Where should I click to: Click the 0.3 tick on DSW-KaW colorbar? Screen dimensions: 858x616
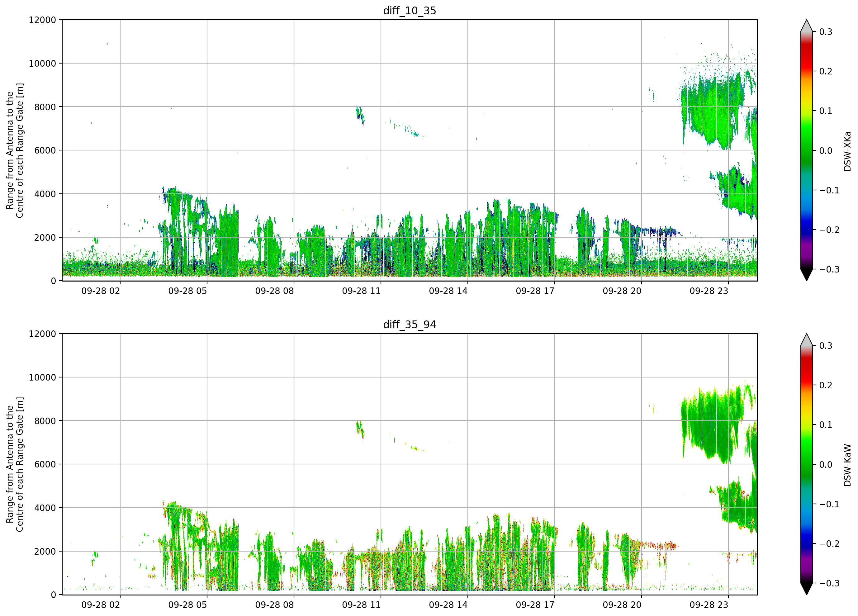click(x=826, y=346)
